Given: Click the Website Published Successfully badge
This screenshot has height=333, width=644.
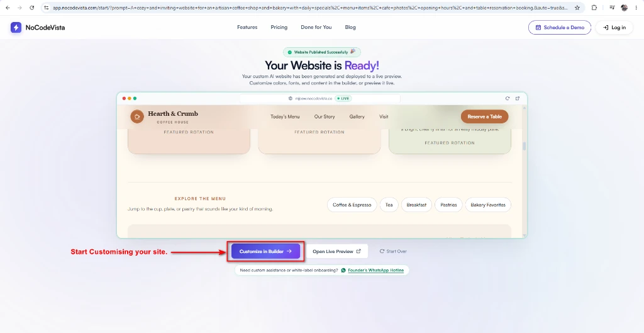Looking at the screenshot, I should (x=321, y=52).
